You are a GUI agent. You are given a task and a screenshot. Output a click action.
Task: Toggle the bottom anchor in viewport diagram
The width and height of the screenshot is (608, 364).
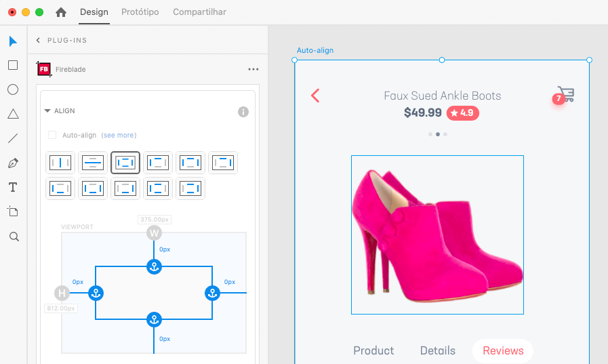pos(155,319)
